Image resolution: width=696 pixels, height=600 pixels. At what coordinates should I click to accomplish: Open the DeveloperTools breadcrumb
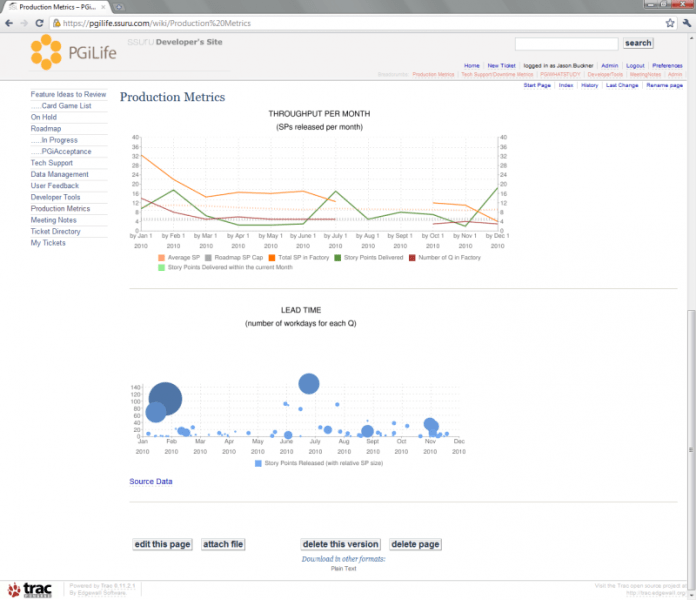605,75
